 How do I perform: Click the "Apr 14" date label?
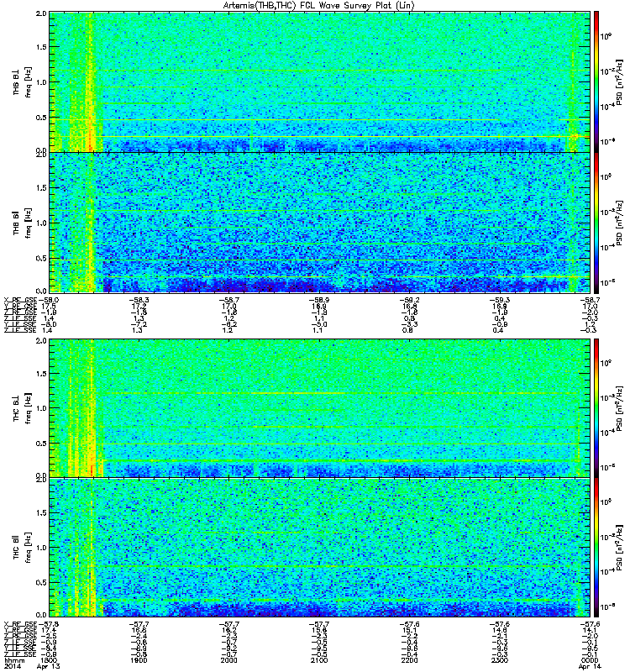pos(590,667)
